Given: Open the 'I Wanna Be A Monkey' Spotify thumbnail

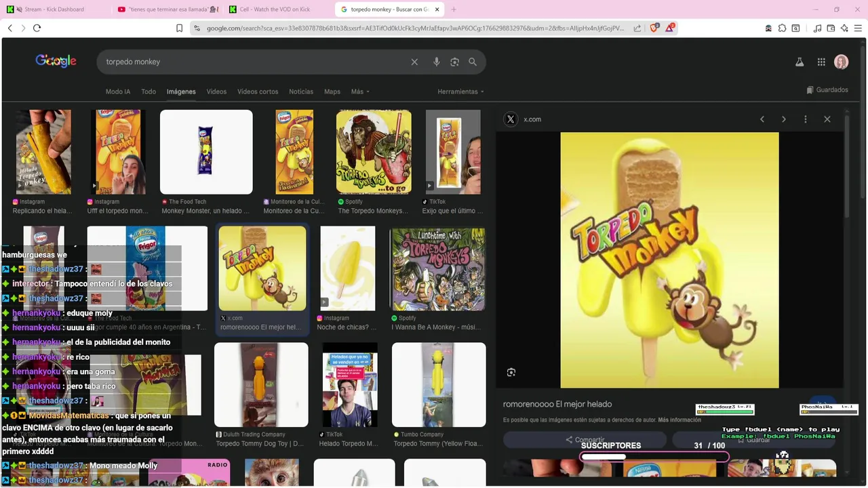Looking at the screenshot, I should coord(438,269).
